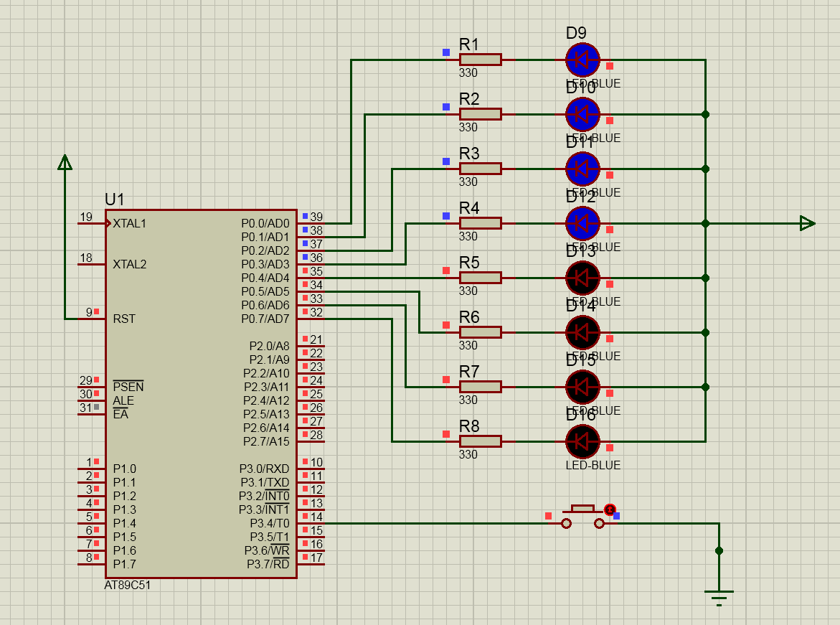Click the resistor R5 symbol
This screenshot has width=840, height=625.
[x=480, y=278]
